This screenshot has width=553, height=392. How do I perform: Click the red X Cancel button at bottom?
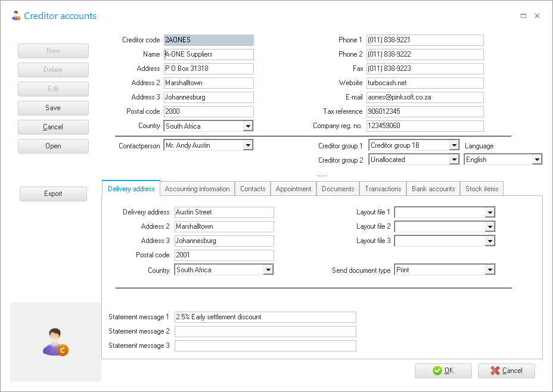tap(506, 371)
